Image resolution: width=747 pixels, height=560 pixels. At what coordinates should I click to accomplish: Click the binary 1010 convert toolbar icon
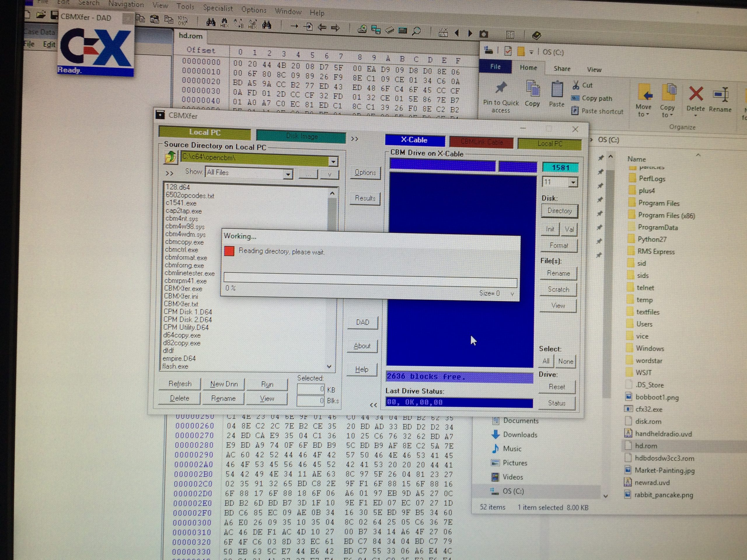[x=182, y=21]
